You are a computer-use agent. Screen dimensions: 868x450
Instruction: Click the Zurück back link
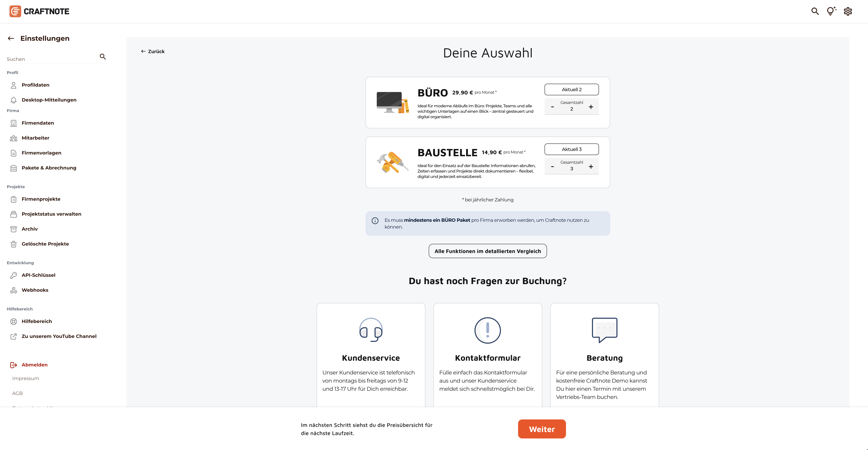click(x=153, y=51)
